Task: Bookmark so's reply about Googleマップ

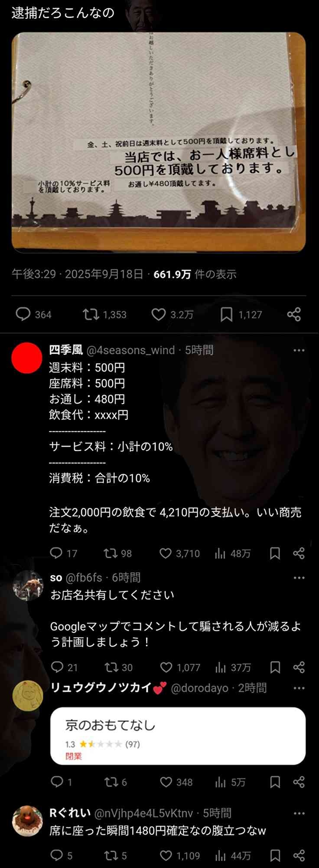Action: pyautogui.click(x=275, y=667)
